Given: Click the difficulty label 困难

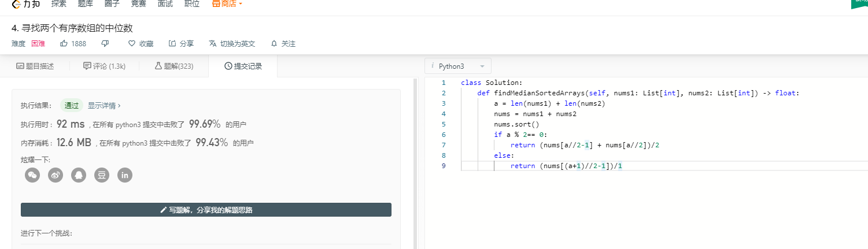Looking at the screenshot, I should 38,43.
